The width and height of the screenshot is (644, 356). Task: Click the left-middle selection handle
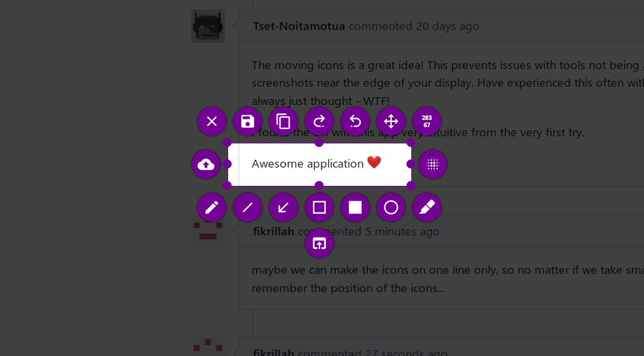tap(227, 164)
